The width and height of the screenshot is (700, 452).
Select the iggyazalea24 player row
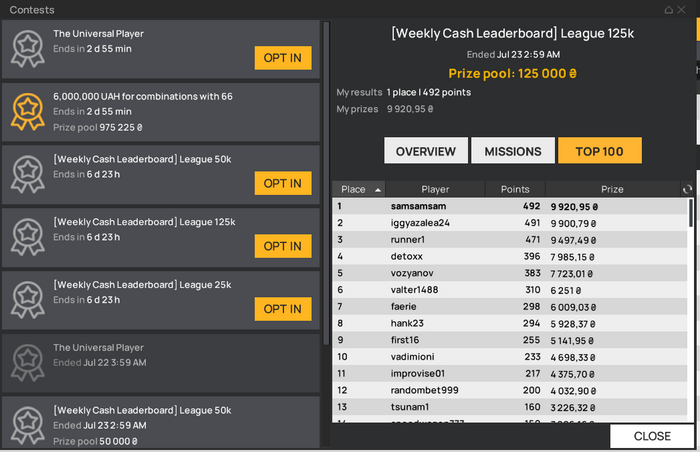510,223
